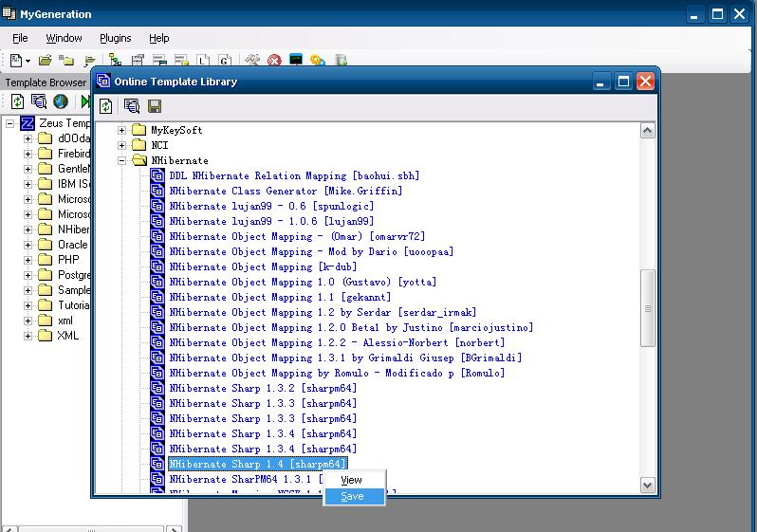This screenshot has height=532, width=757.
Task: Open the console window toolbar icon
Action: (x=296, y=60)
